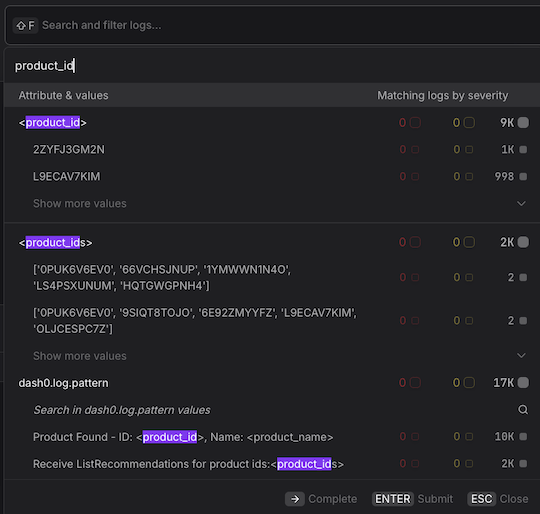Expand chevron for <product_ids> more values
The width and height of the screenshot is (540, 514).
coord(521,355)
